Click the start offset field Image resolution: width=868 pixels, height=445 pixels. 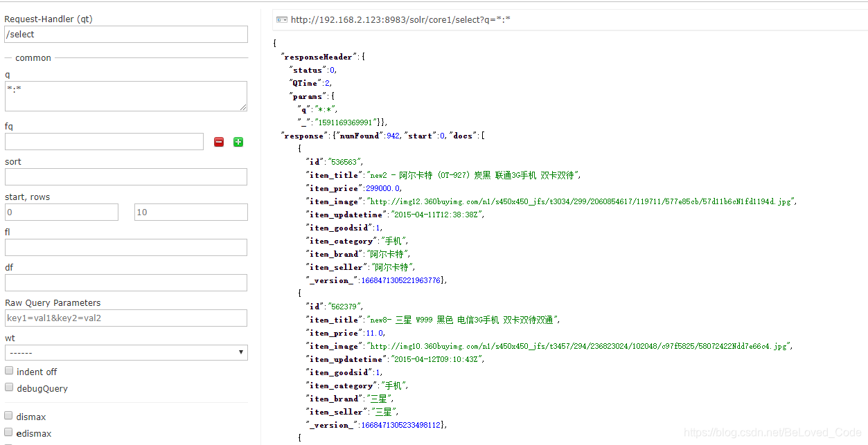[x=62, y=212]
